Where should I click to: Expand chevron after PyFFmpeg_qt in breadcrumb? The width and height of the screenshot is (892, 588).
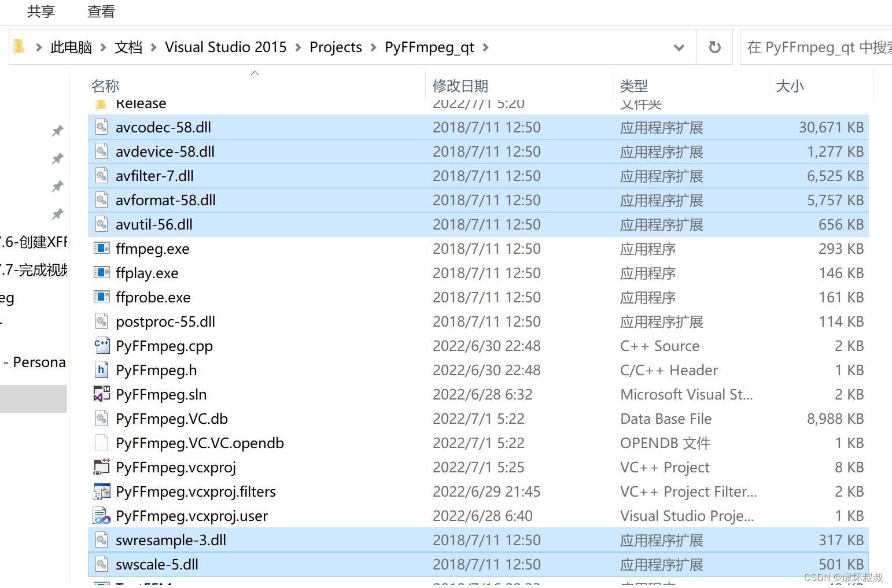485,47
